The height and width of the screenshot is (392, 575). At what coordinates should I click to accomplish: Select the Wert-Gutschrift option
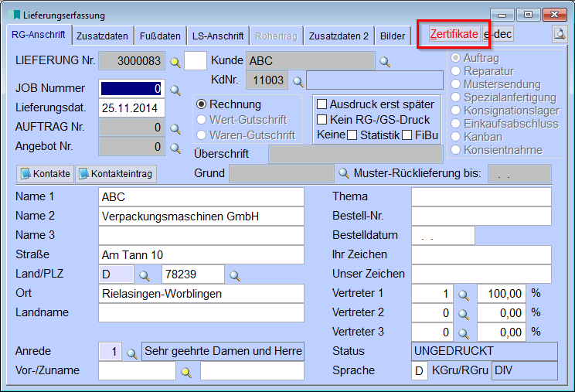pos(201,120)
